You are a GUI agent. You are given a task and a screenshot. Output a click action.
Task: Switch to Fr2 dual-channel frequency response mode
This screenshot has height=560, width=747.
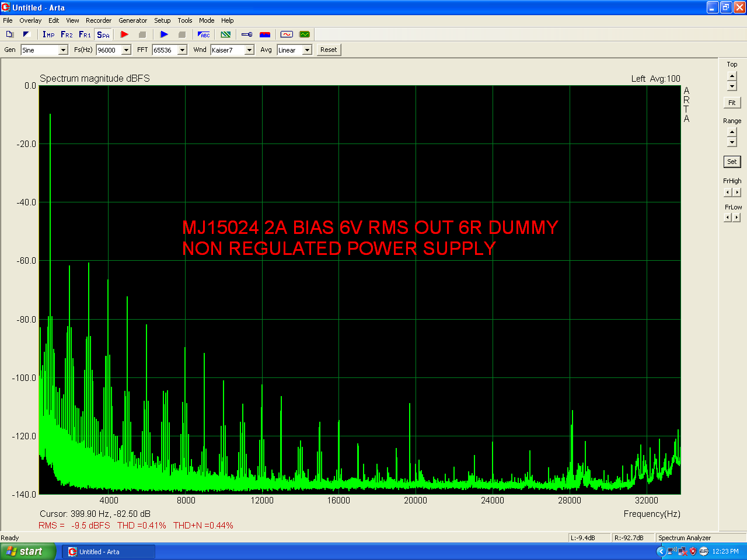tap(67, 34)
